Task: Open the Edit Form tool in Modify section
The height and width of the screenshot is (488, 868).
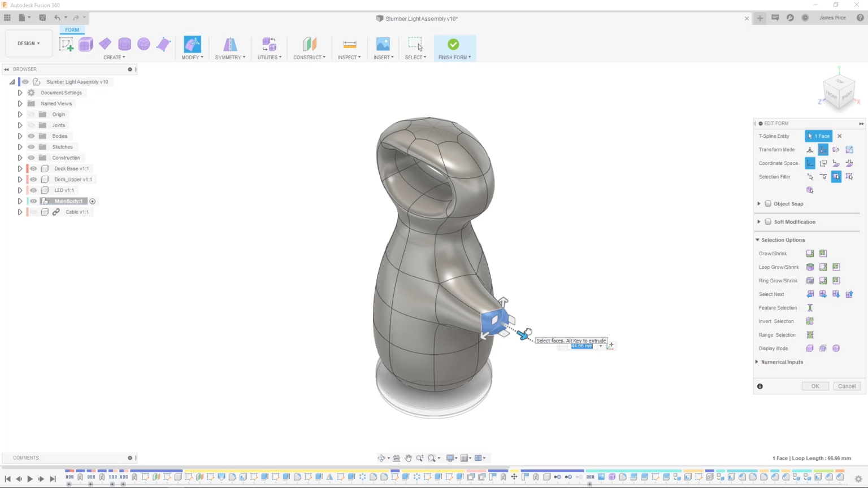Action: tap(192, 44)
